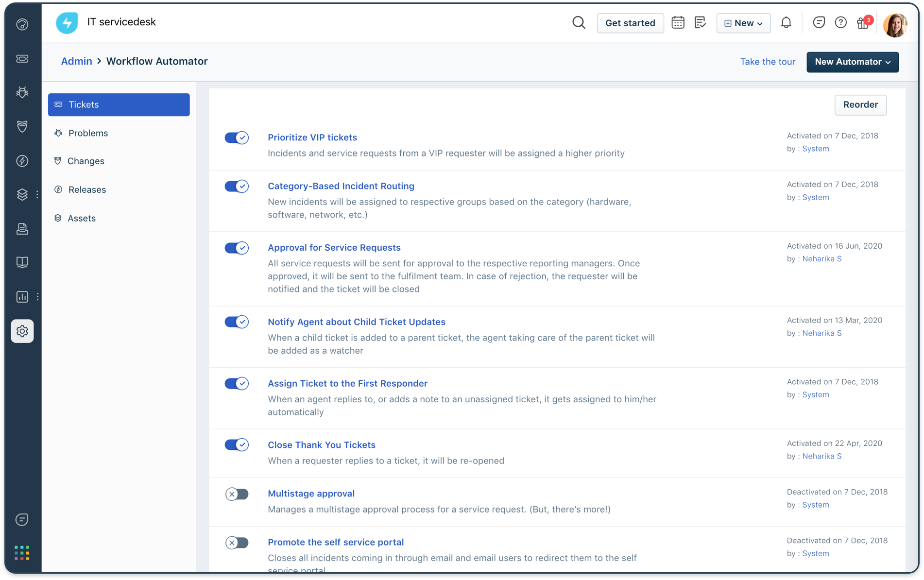Open the gift box updates icon

863,23
